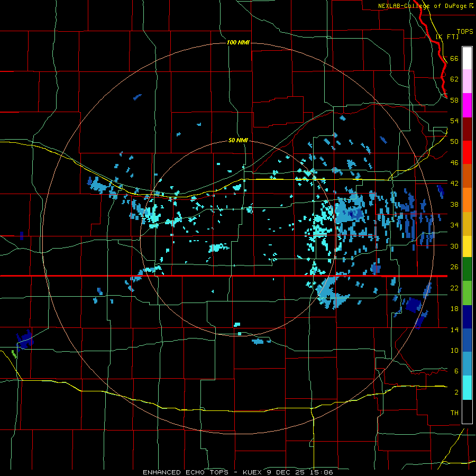Click the "30" legend value
This screenshot has height=476, width=476.
(454, 246)
